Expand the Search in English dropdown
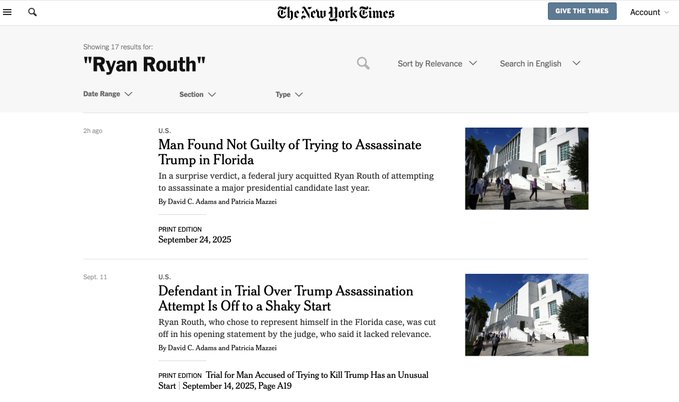 coord(540,64)
